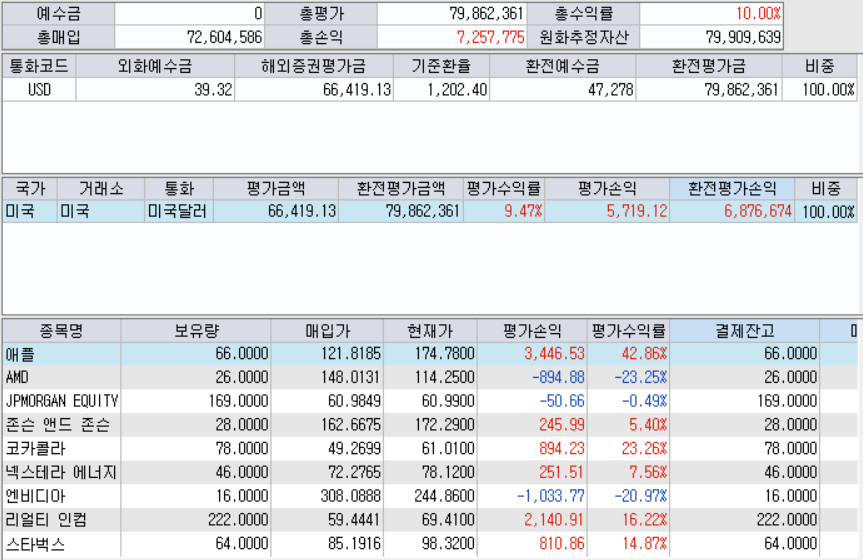Click 넥스테라 에너지 profit 251.51
This screenshot has height=560, width=863.
(x=532, y=472)
